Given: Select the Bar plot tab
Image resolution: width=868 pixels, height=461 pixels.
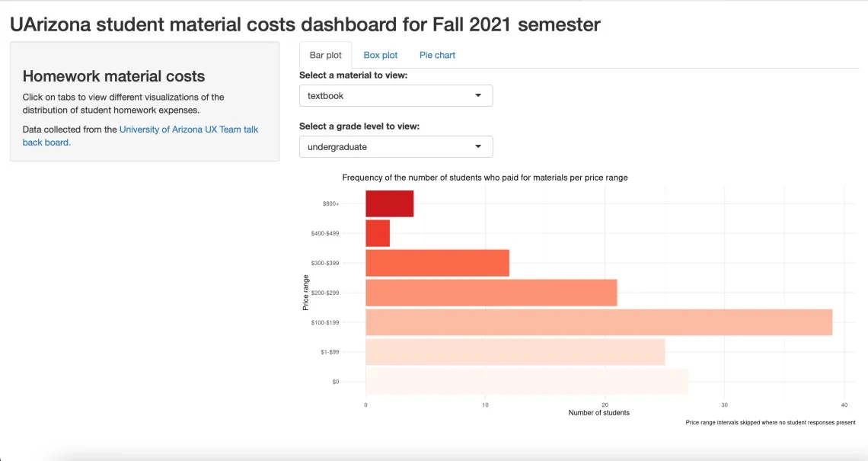Looking at the screenshot, I should [x=324, y=54].
